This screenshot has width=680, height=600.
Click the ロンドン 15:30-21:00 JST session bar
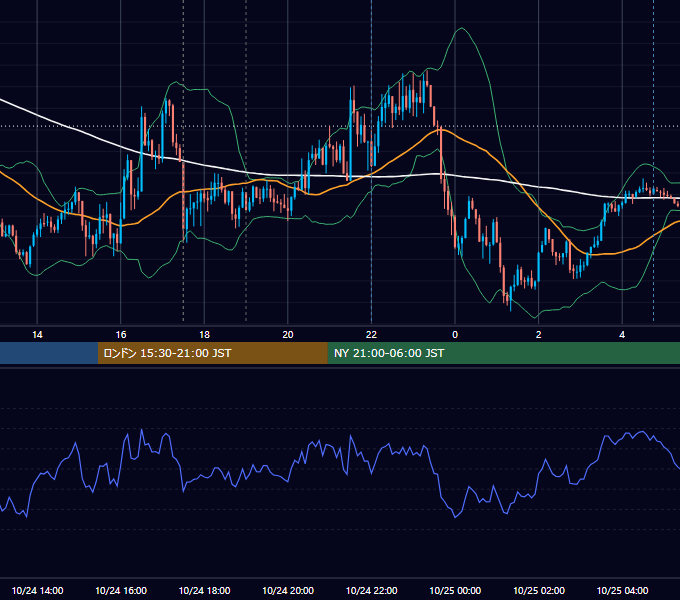[212, 353]
